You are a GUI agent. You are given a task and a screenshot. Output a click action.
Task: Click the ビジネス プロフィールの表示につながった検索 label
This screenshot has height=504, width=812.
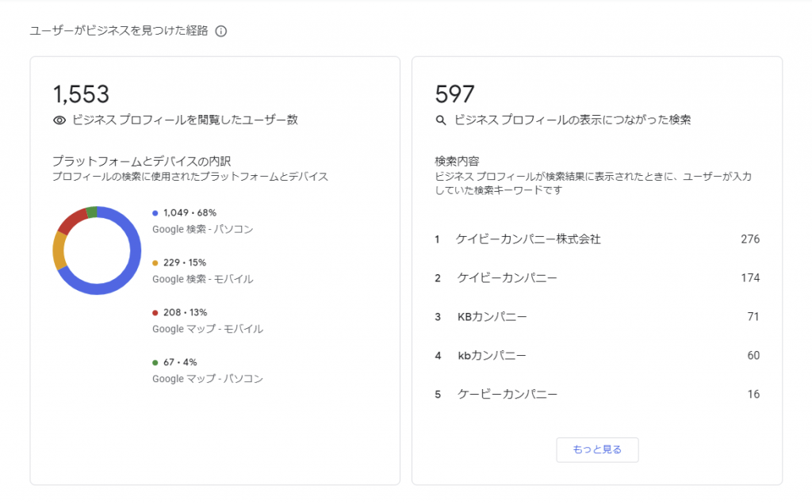pyautogui.click(x=573, y=120)
